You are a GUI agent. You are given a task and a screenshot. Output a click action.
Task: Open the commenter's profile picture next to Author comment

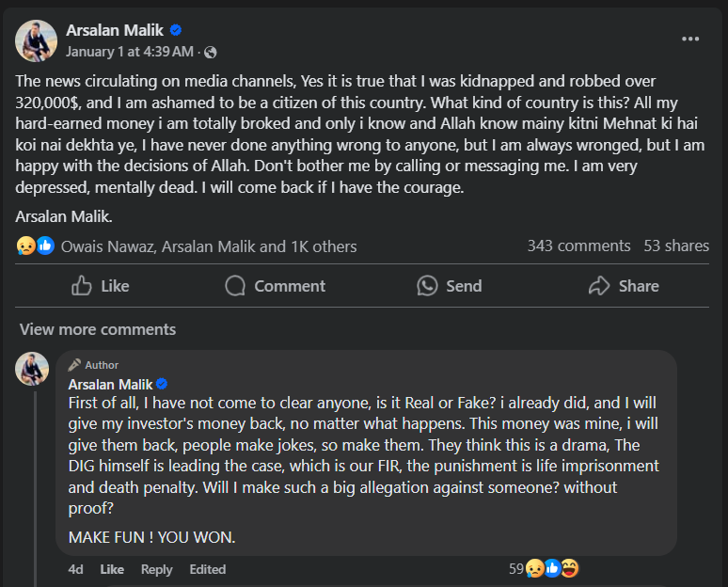coord(32,369)
